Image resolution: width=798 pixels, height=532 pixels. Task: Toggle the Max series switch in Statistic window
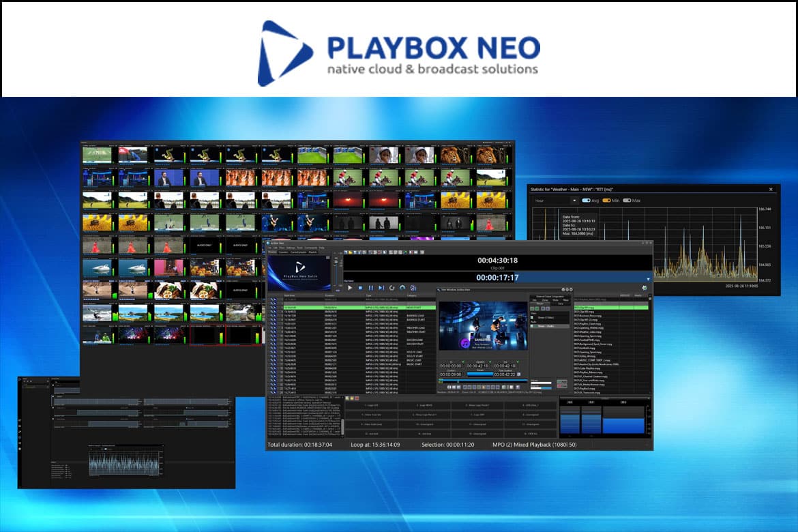click(x=627, y=201)
